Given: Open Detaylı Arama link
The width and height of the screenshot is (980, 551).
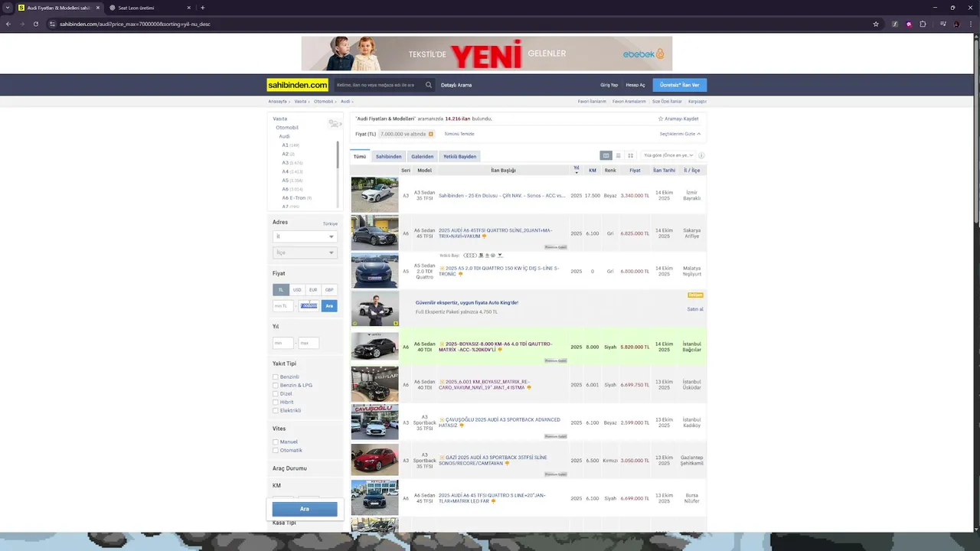Looking at the screenshot, I should [456, 85].
